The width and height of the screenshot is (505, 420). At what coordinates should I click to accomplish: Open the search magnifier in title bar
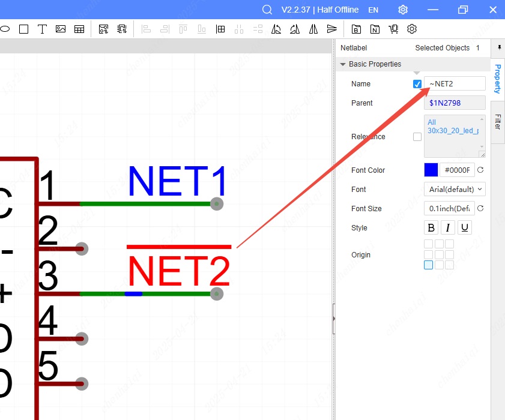pyautogui.click(x=267, y=10)
